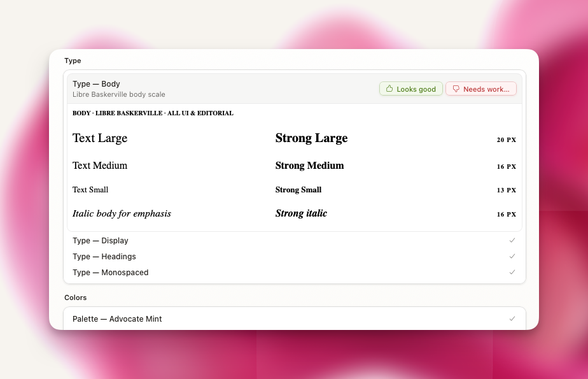
Task: Expand the Type — Headings row
Action: (295, 256)
